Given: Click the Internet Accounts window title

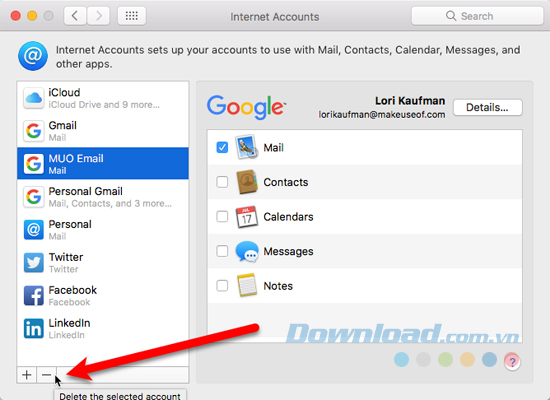Looking at the screenshot, I should (x=275, y=17).
